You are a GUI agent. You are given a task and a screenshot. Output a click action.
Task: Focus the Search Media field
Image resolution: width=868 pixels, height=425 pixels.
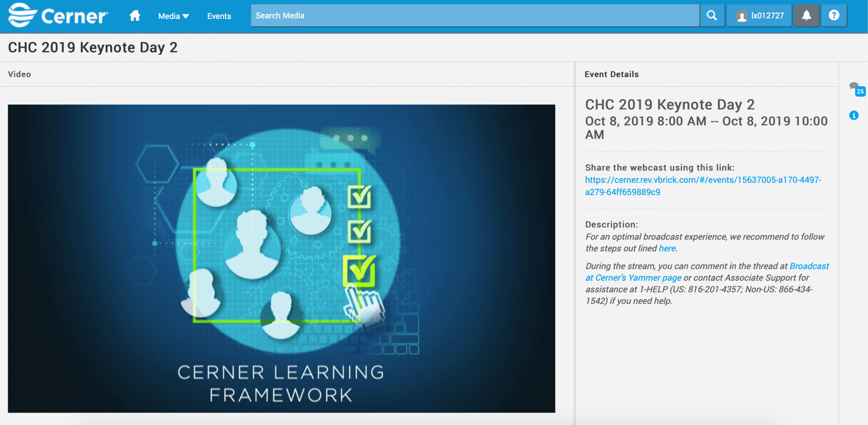click(475, 15)
